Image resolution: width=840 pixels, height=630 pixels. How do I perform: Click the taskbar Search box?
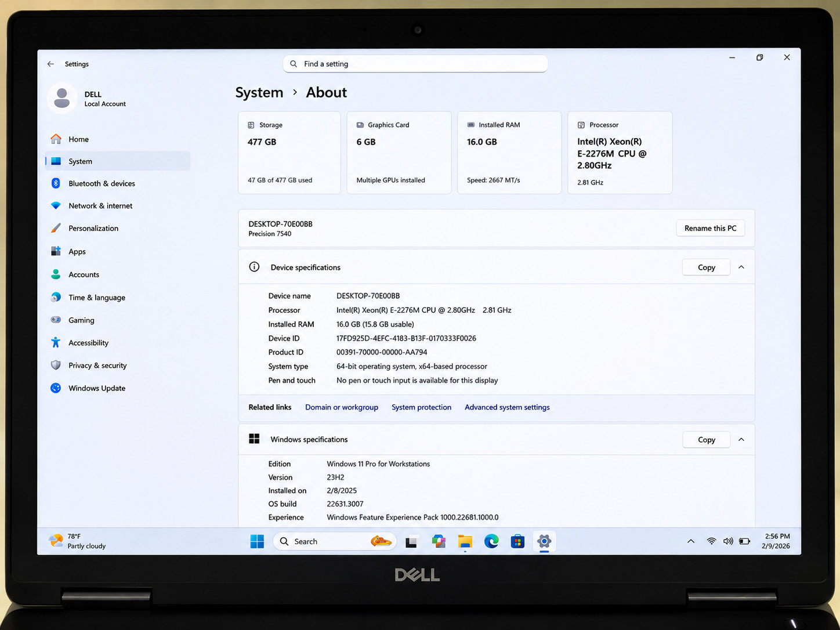click(335, 541)
